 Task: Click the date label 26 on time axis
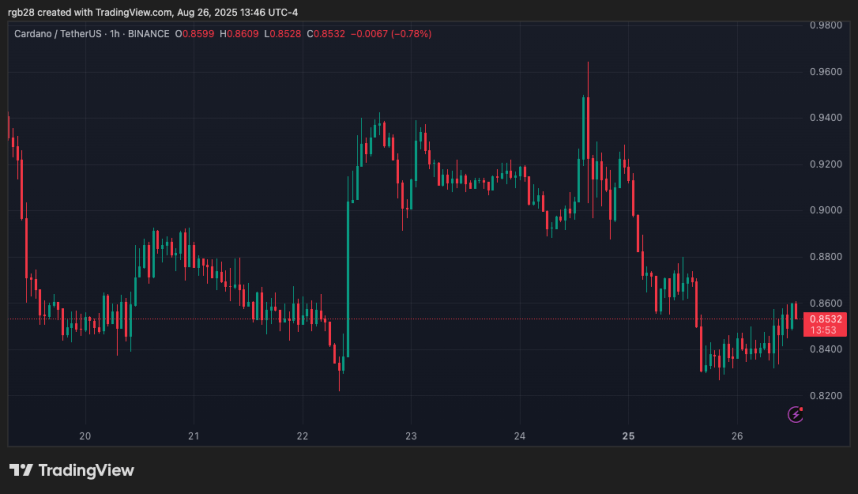(737, 436)
